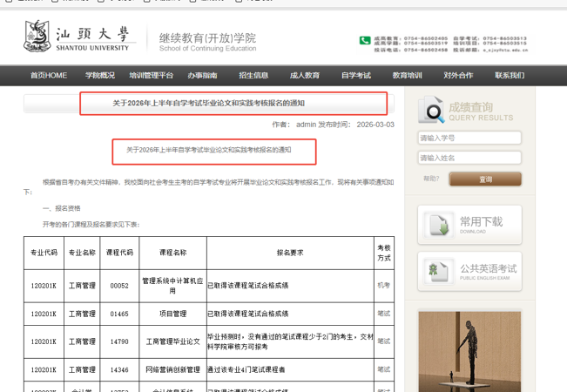Go to 首页HOME in navigation bar
The height and width of the screenshot is (392, 567).
pos(49,76)
